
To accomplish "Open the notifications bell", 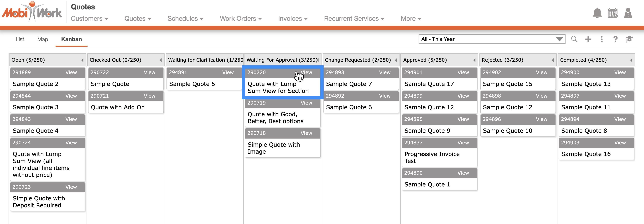I will [x=597, y=13].
